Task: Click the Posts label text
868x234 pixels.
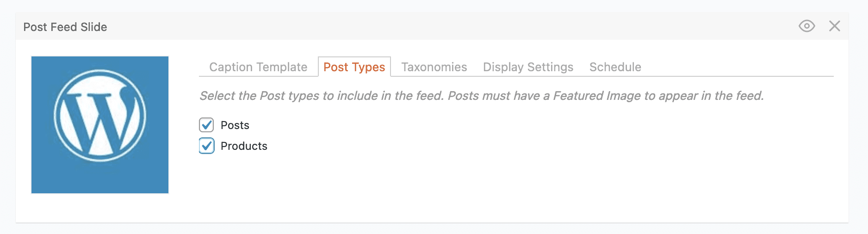Action: point(235,125)
